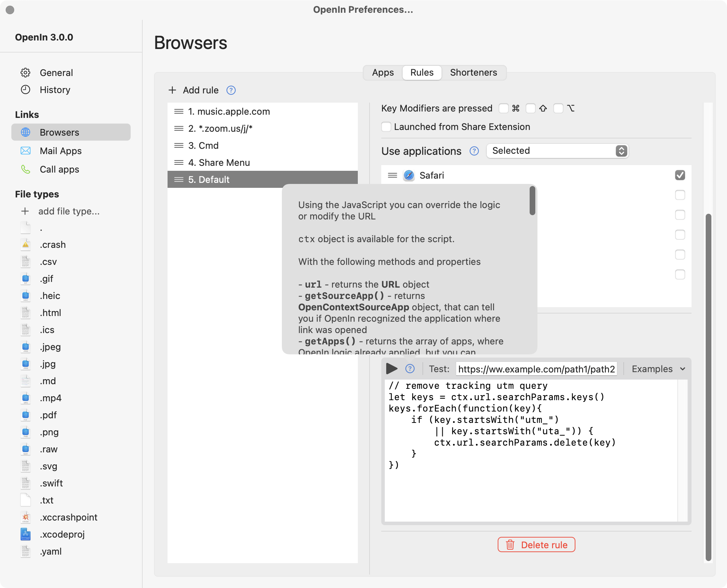Open General settings gear icon

[x=26, y=72]
